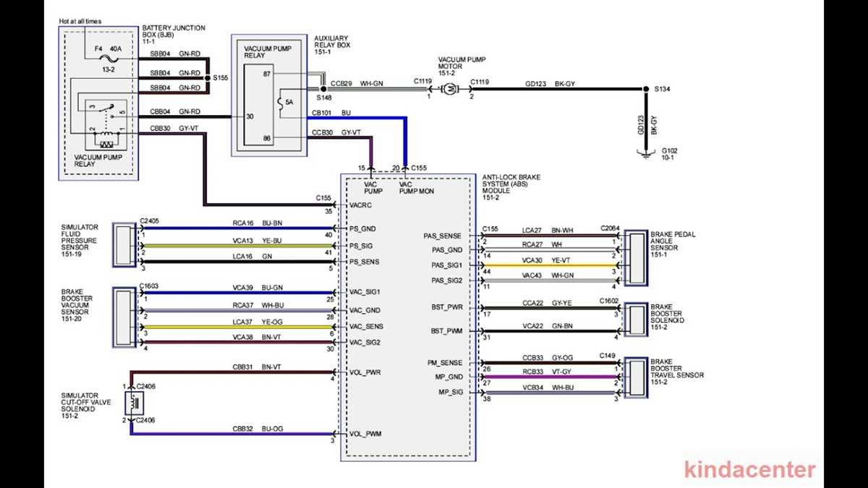Select the simulator cut-off valve solenoid symbol
The image size is (868, 488).
[x=135, y=403]
